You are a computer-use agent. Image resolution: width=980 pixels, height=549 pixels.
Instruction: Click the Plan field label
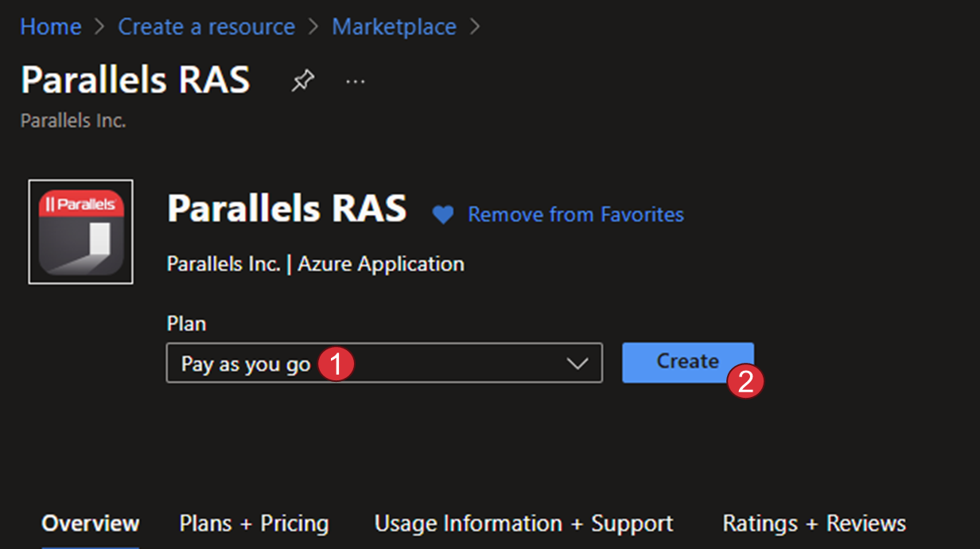[186, 324]
